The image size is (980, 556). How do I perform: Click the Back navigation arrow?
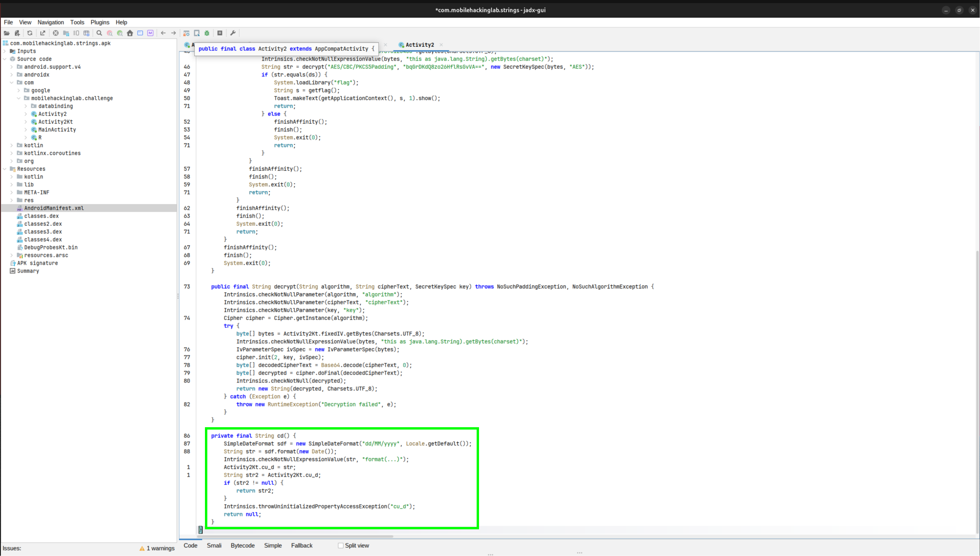point(163,33)
